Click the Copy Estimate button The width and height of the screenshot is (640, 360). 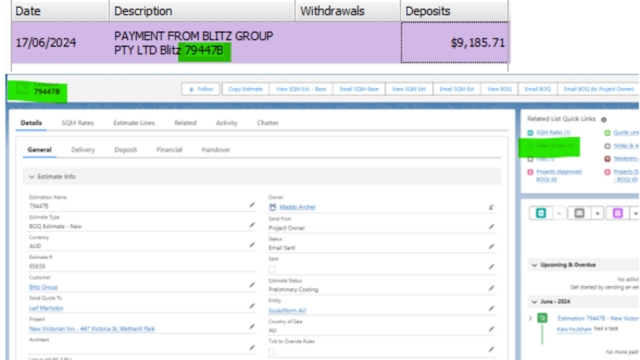[x=245, y=89]
